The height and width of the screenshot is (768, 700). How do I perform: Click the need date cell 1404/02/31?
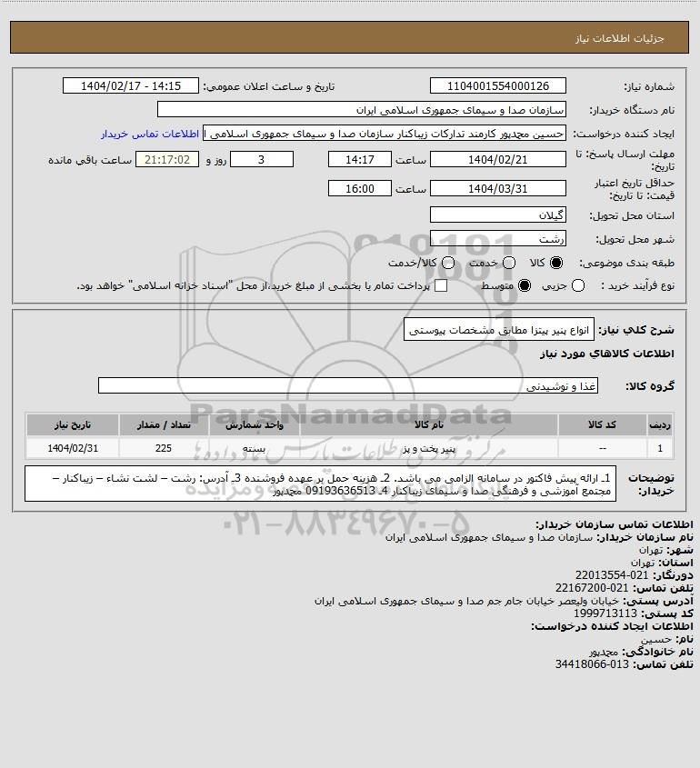[x=73, y=448]
